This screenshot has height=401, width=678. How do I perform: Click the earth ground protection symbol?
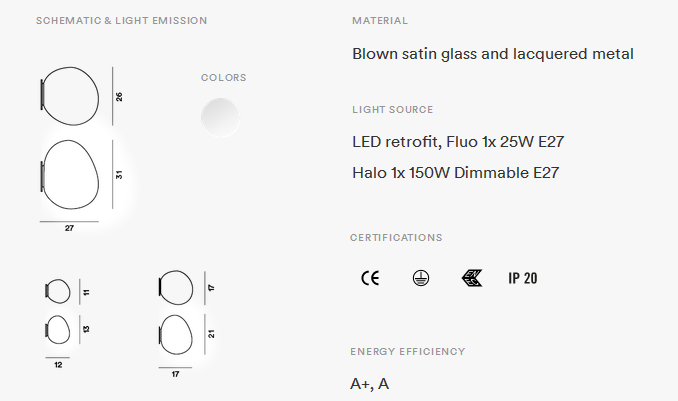coord(421,278)
